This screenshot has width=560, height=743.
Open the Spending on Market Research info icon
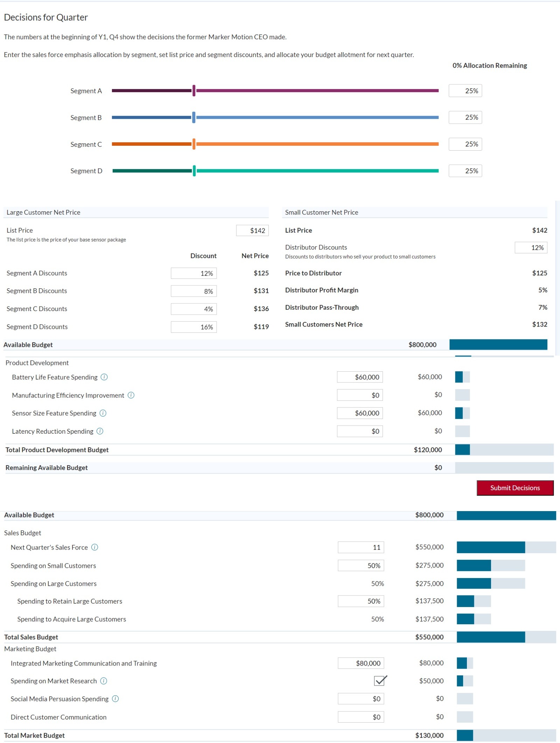click(103, 681)
